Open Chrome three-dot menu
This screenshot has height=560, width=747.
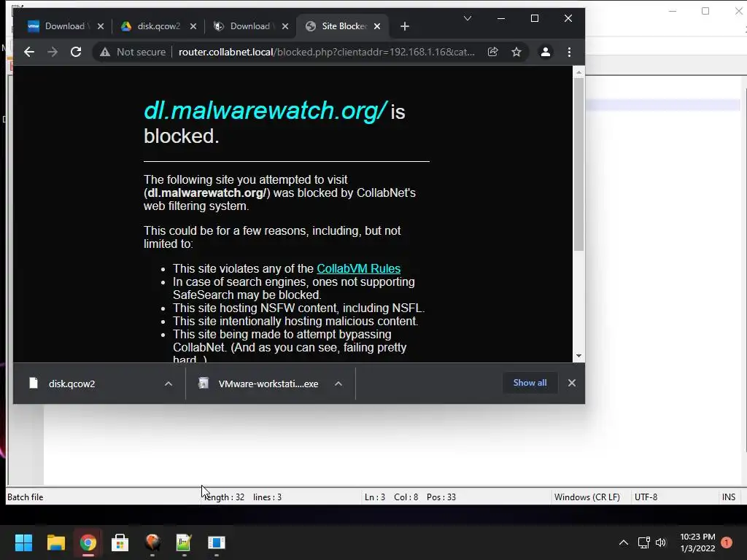[x=569, y=52]
